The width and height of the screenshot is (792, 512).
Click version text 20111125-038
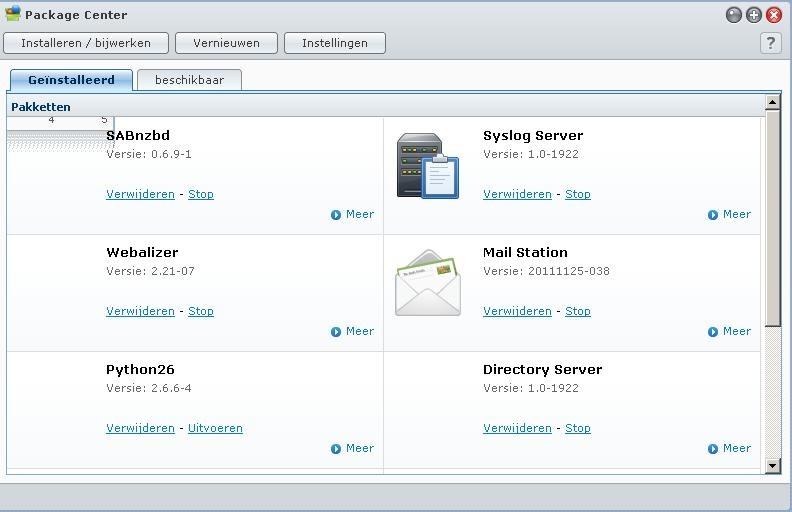click(569, 271)
